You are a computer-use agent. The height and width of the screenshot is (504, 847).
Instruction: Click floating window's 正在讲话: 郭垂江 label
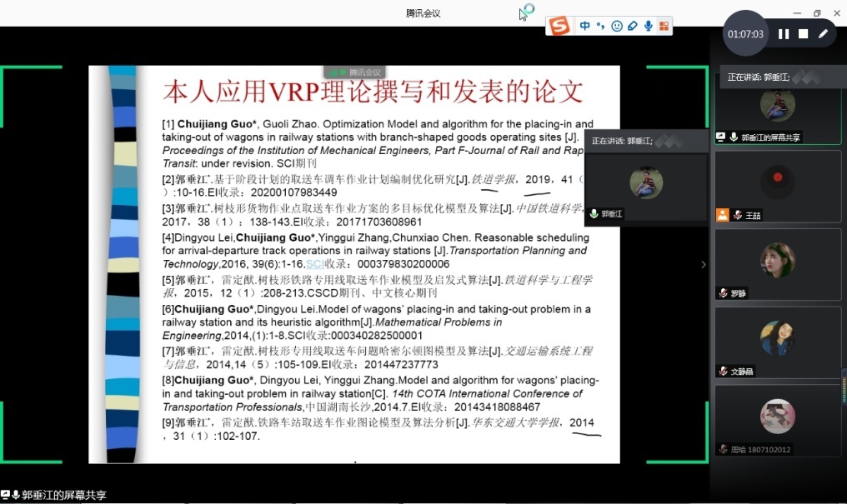pyautogui.click(x=622, y=141)
